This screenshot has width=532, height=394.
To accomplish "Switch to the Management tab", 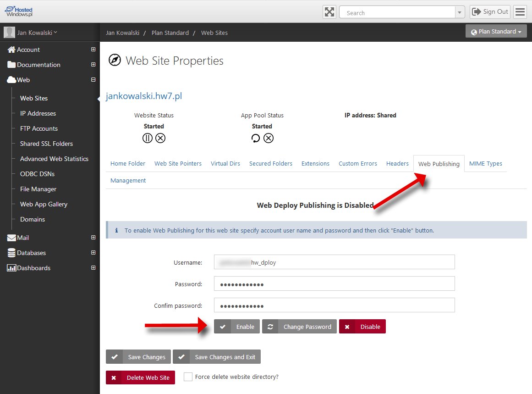I will click(128, 181).
